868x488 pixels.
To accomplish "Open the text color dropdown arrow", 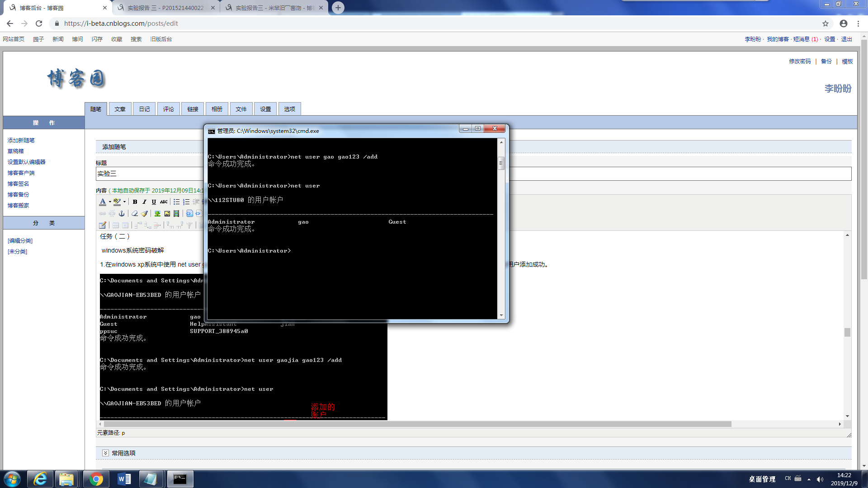I will click(x=110, y=202).
